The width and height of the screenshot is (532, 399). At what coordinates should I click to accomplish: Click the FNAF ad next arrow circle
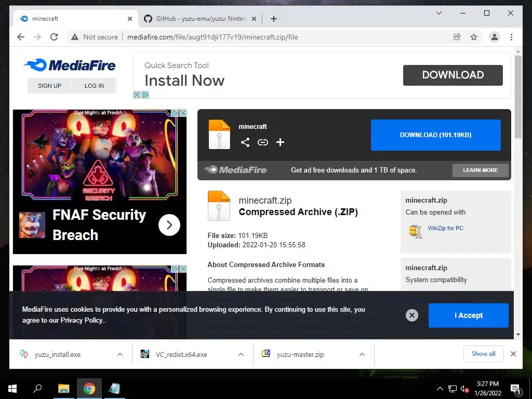[x=169, y=225]
